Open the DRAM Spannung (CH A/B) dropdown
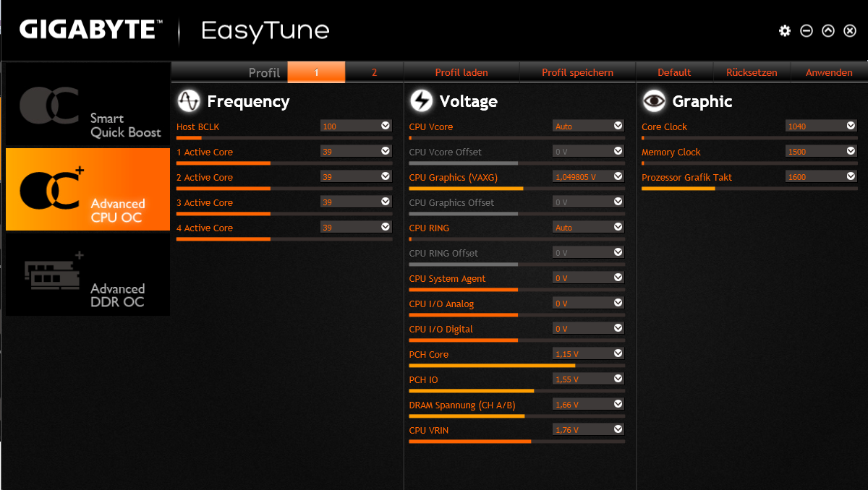868x490 pixels. point(588,405)
